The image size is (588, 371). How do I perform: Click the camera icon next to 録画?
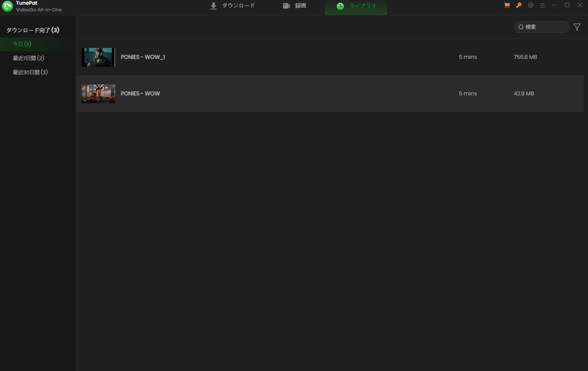click(286, 5)
